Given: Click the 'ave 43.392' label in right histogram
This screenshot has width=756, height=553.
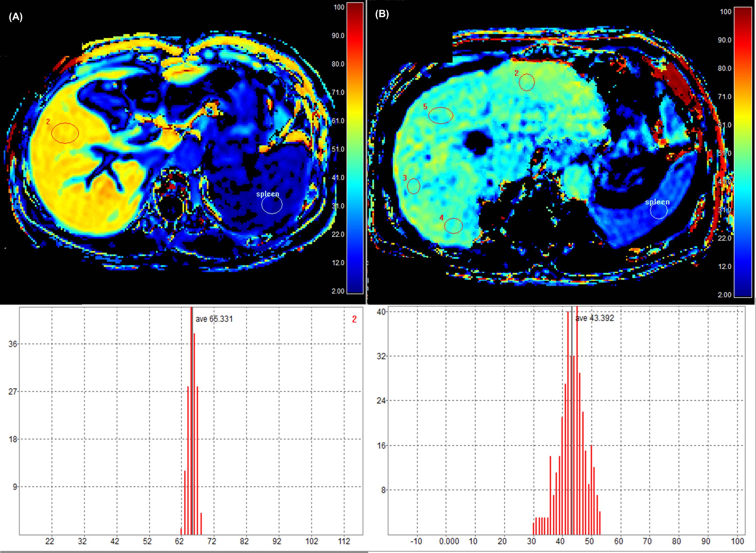Looking at the screenshot, I should click(595, 318).
